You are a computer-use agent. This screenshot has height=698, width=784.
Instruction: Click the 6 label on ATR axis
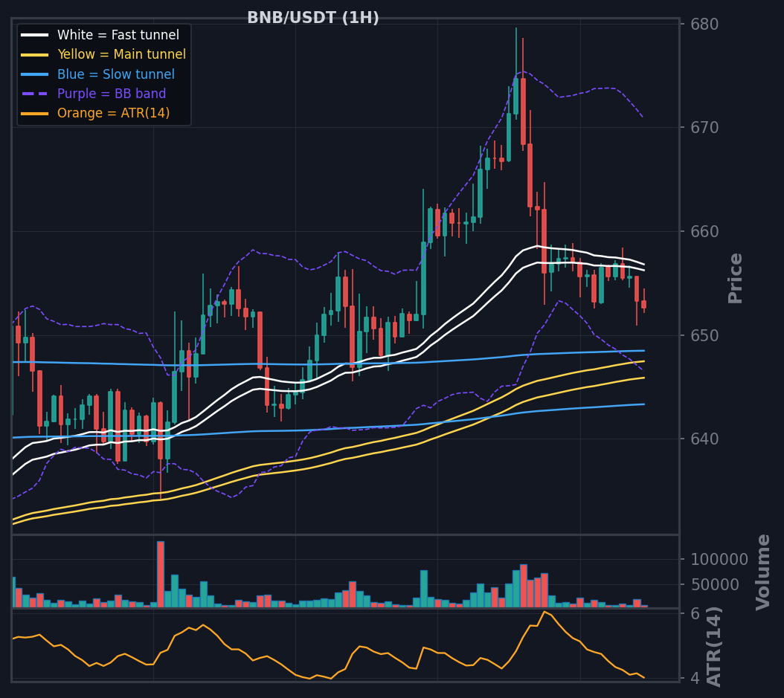click(695, 613)
